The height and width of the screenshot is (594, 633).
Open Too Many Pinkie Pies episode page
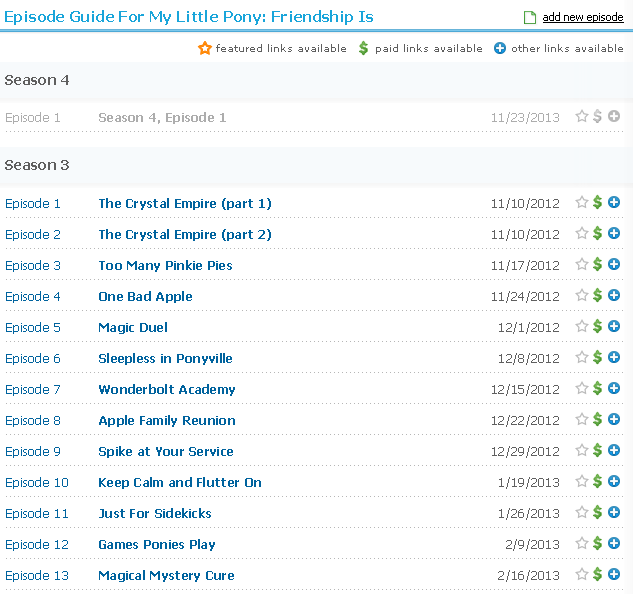[166, 265]
